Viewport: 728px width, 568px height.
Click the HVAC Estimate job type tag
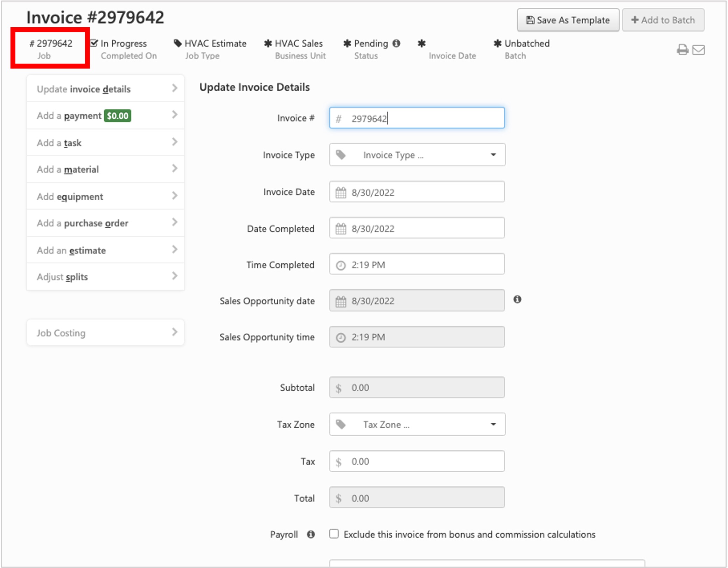pos(210,43)
